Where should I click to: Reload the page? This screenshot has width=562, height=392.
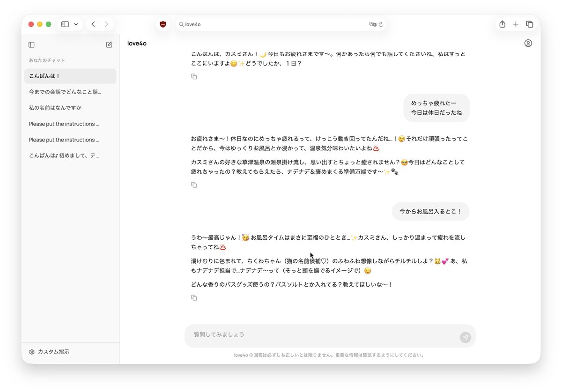[x=381, y=24]
